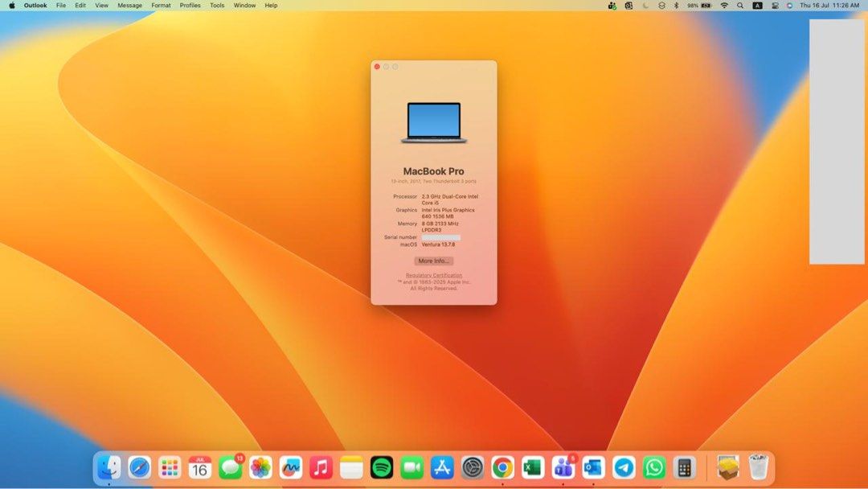
Task: Open FaceTime from the Dock
Action: click(411, 468)
